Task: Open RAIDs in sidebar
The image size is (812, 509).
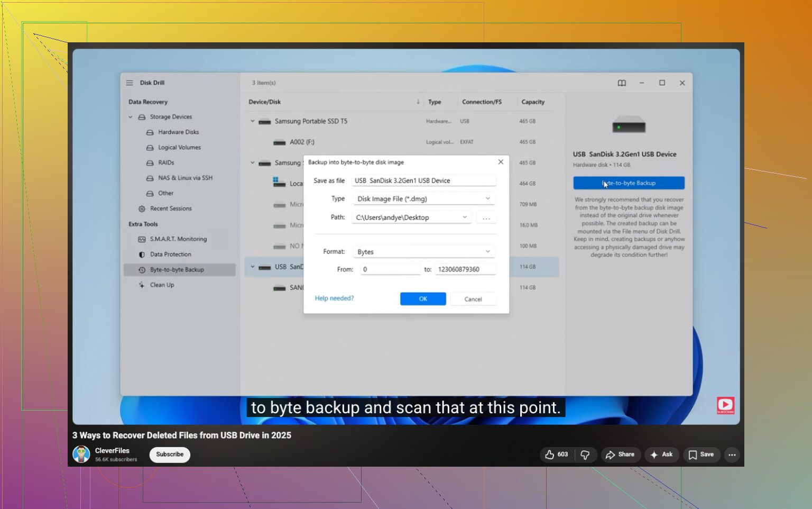Action: point(166,163)
